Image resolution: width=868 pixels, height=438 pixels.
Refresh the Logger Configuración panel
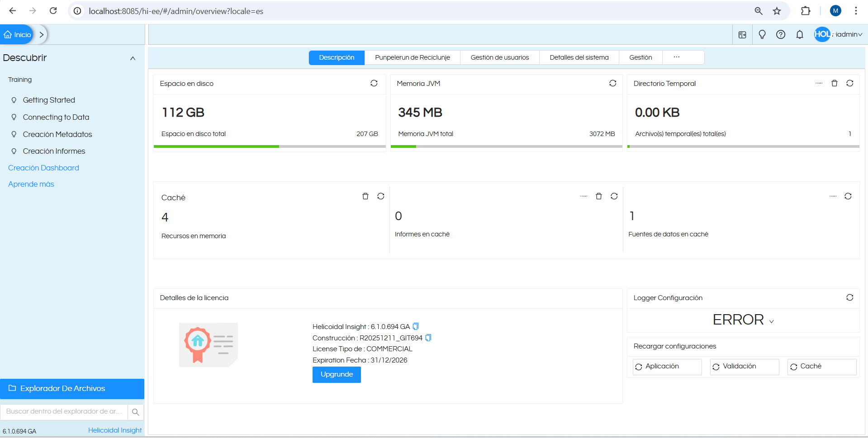(849, 297)
